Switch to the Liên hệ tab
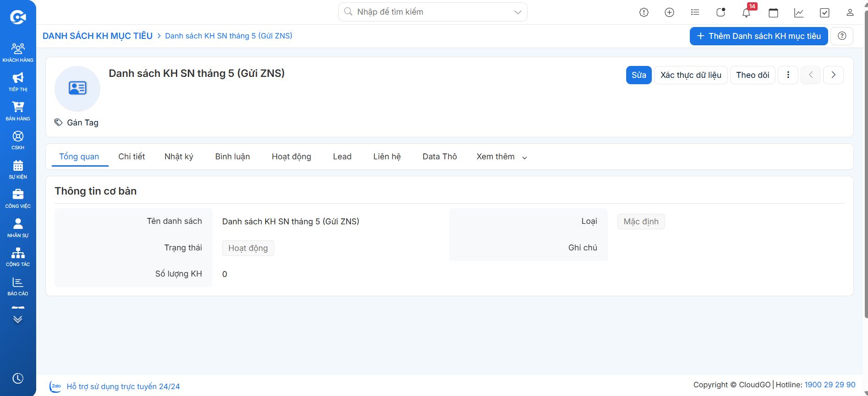 click(387, 157)
